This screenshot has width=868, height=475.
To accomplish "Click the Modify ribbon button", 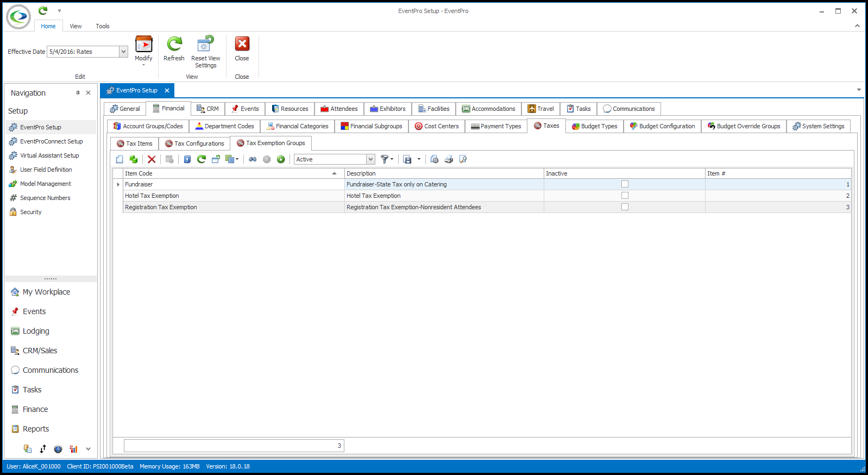I will [x=143, y=51].
